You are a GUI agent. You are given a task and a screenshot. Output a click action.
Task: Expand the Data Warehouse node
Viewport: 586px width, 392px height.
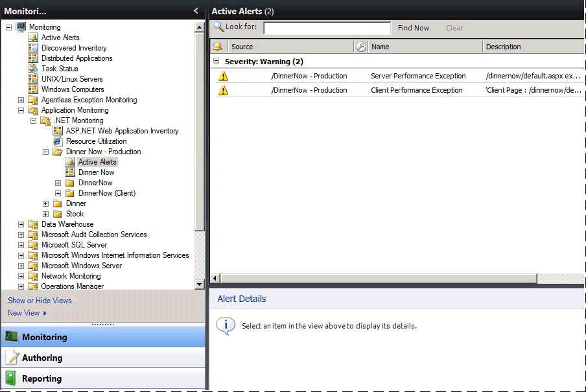[21, 224]
